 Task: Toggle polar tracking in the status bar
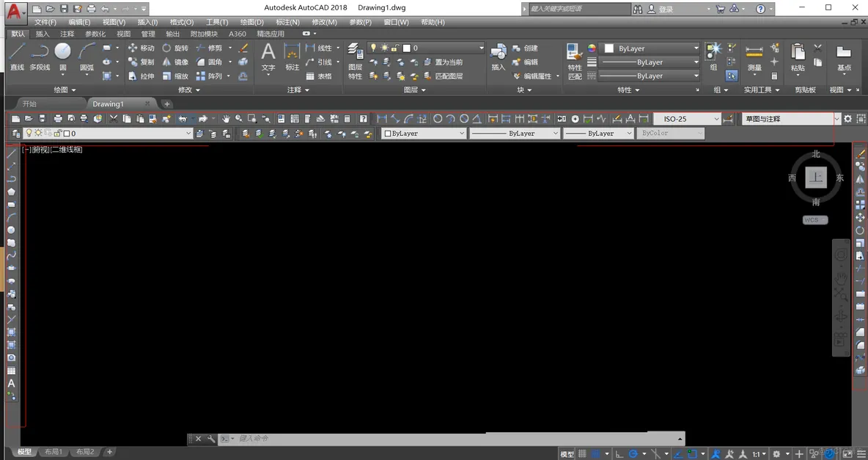634,454
